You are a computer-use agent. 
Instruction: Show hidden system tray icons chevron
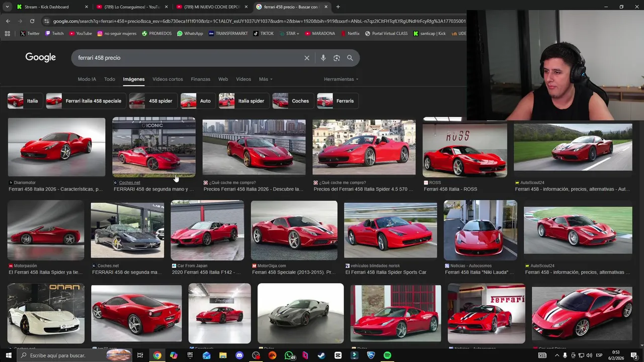coord(556,355)
